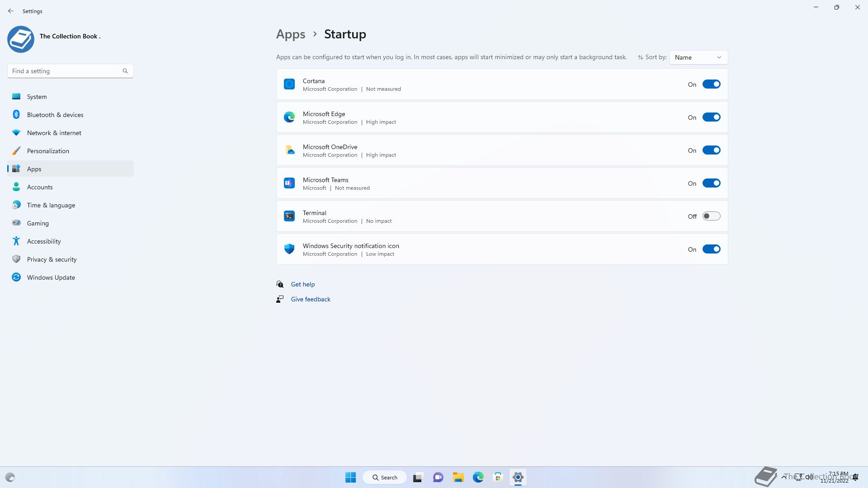Enable Terminal at startup
Image resolution: width=868 pixels, height=488 pixels.
(x=711, y=216)
